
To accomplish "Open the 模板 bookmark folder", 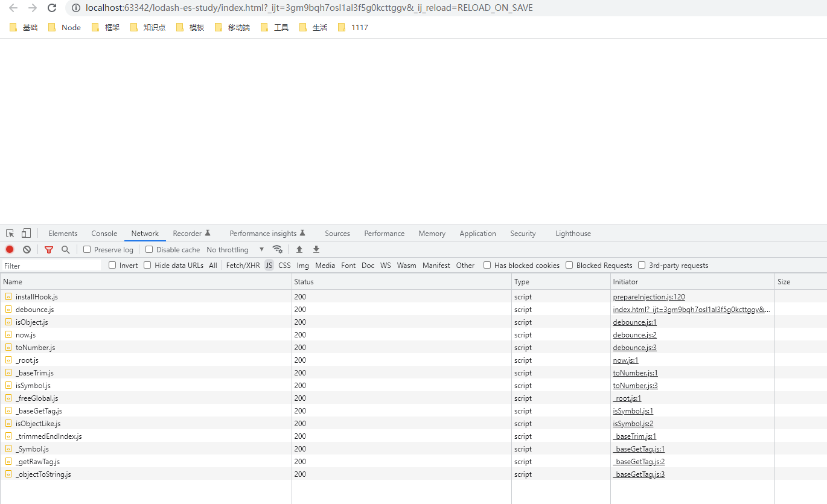I will pyautogui.click(x=190, y=27).
